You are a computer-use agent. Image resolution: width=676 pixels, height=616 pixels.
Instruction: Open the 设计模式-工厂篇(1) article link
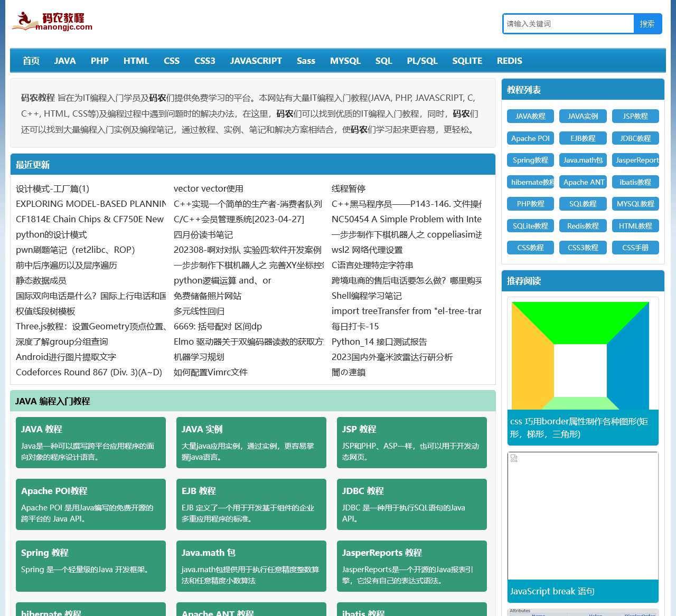tap(53, 188)
